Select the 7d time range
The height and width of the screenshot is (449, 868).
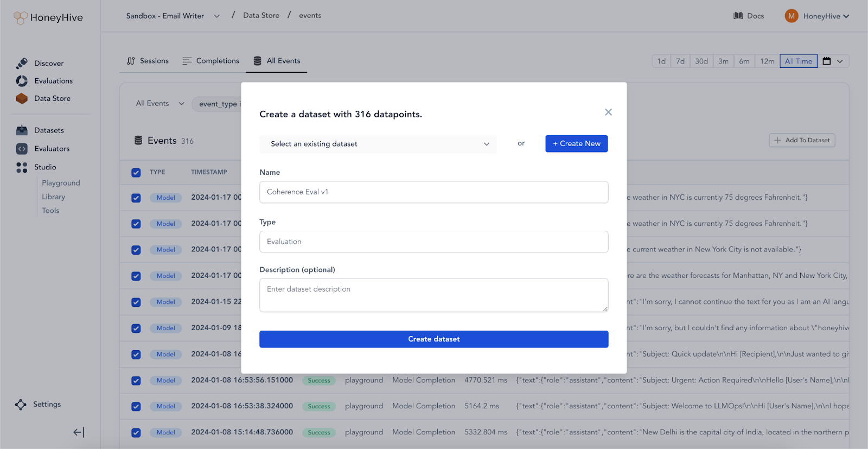pos(680,61)
